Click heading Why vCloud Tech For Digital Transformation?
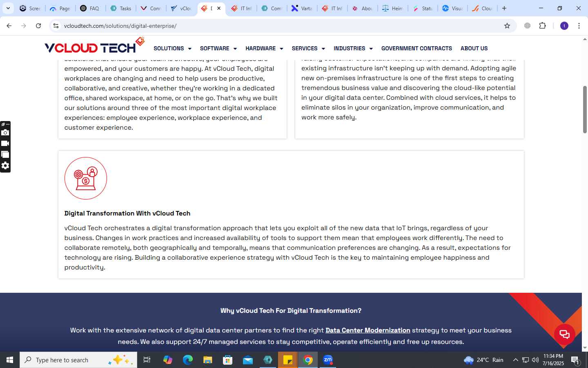 tap(291, 311)
